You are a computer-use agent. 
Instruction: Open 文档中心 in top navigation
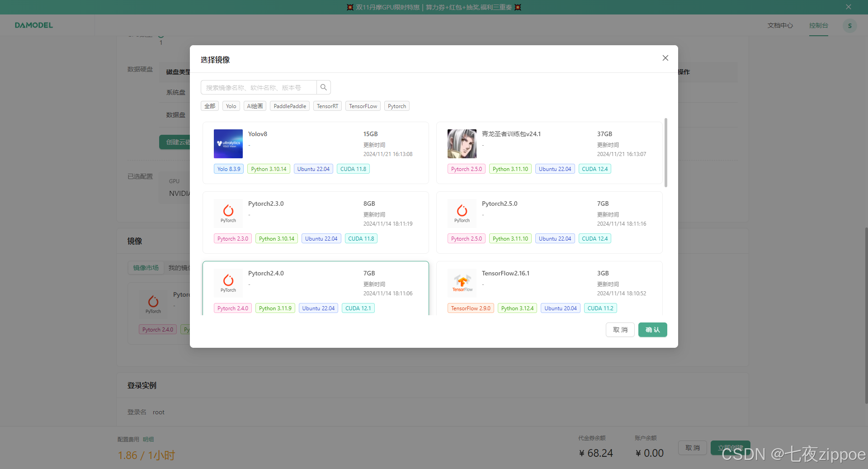(x=780, y=25)
